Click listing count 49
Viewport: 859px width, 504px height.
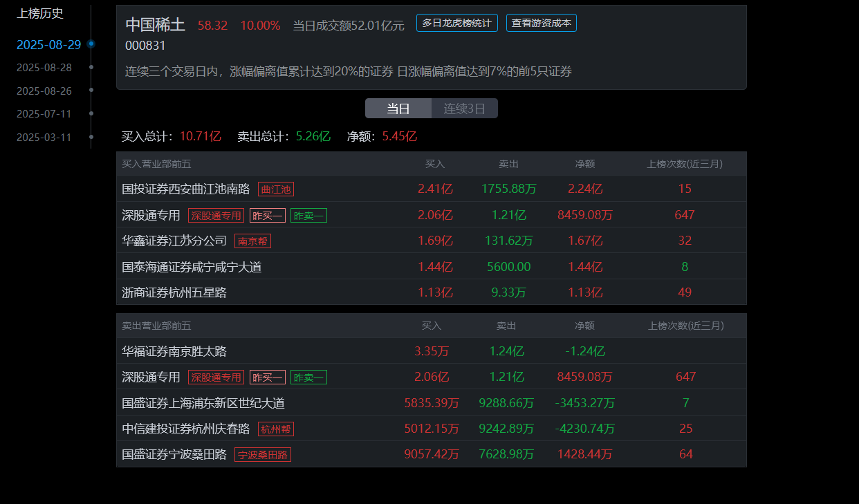(x=685, y=292)
